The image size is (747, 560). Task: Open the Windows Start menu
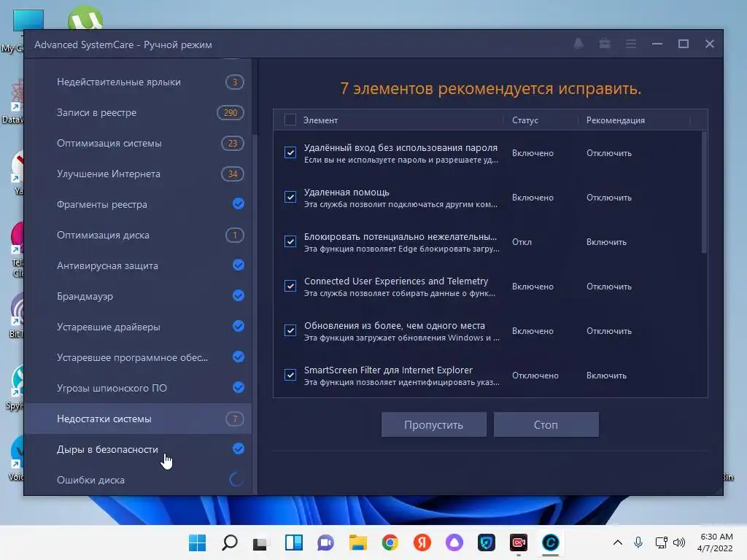pos(197,542)
